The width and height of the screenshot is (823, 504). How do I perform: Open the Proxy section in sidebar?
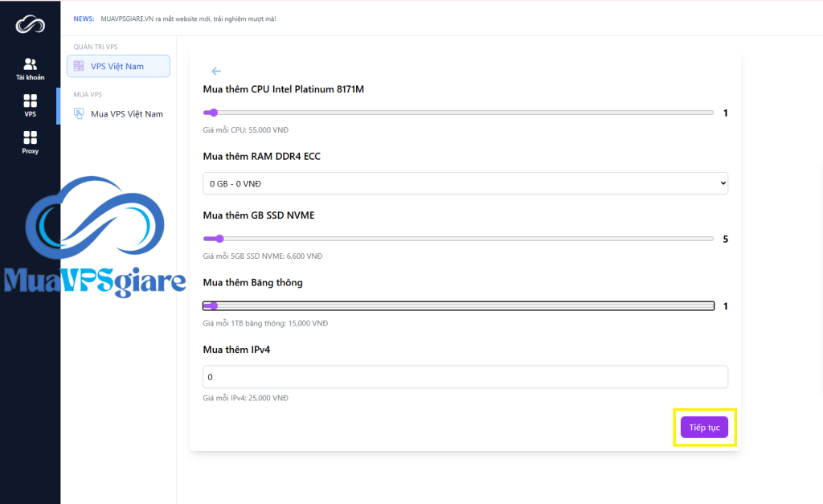(30, 142)
